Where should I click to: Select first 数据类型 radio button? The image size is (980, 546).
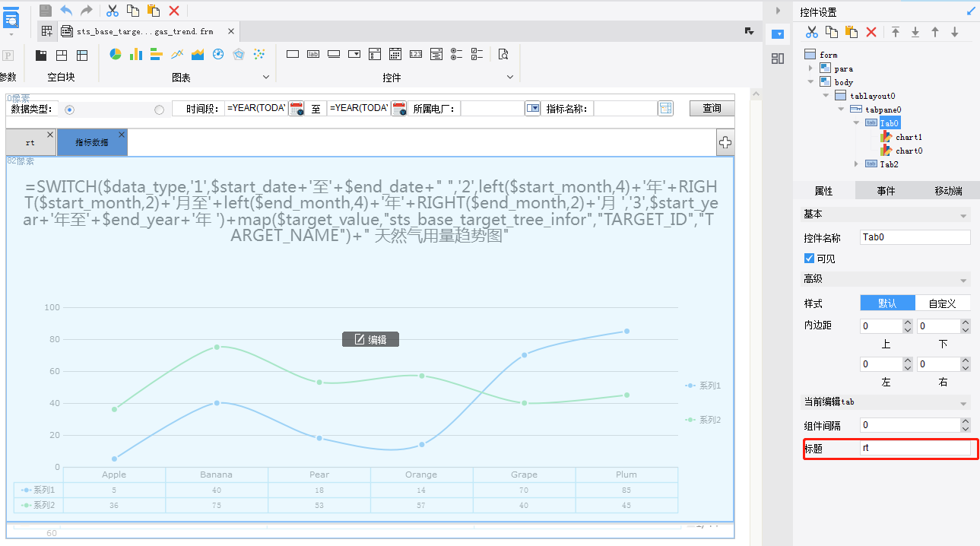pos(70,110)
